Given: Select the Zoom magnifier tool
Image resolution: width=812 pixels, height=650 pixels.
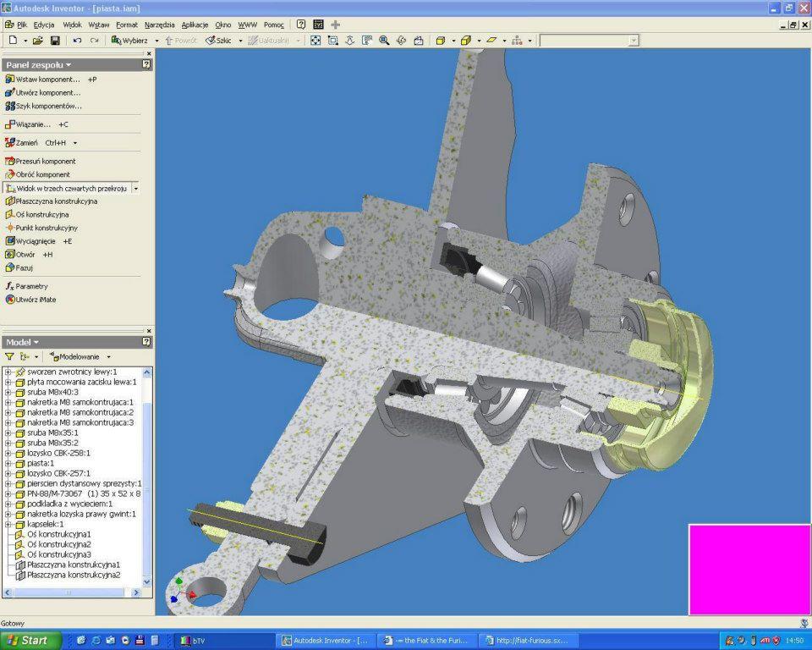Looking at the screenshot, I should point(384,41).
